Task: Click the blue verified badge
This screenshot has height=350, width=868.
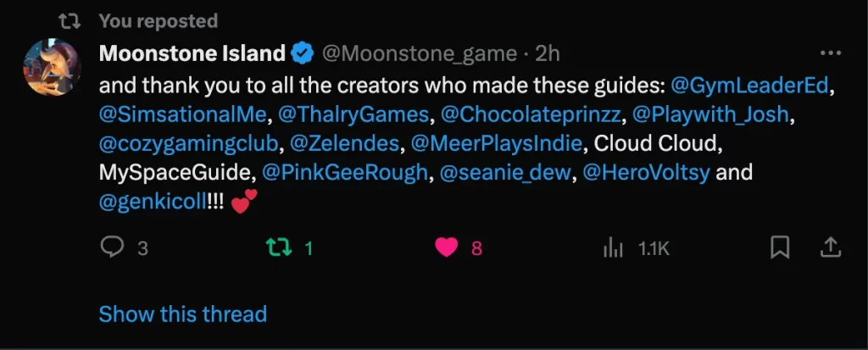Action: point(303,53)
